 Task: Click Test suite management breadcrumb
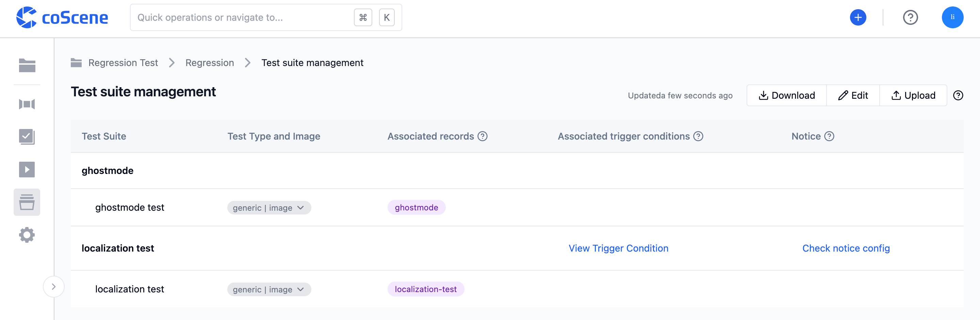coord(312,63)
